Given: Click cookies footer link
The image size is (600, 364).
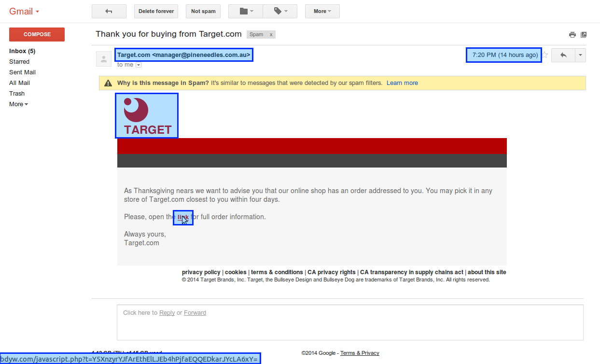Looking at the screenshot, I should click(x=236, y=272).
